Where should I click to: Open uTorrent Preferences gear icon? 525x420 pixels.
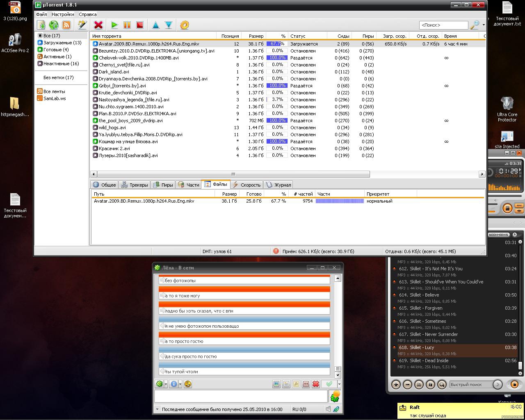click(185, 25)
